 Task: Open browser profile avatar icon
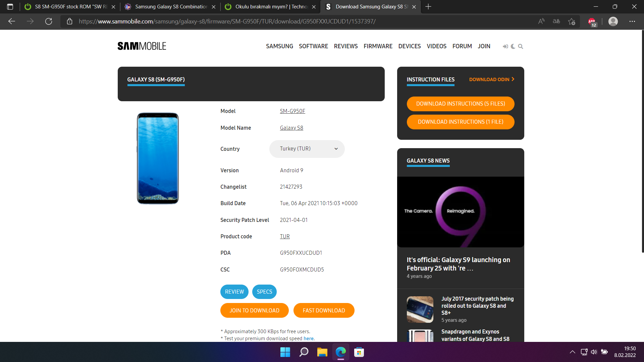pos(613,21)
